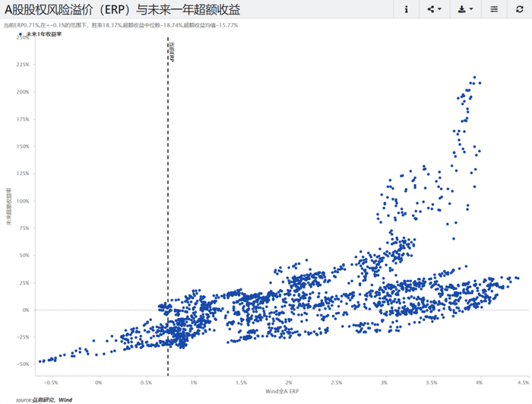This screenshot has height=404, width=532.
Task: Toggle the 未来1年收益率 legend series
Action: (40, 34)
